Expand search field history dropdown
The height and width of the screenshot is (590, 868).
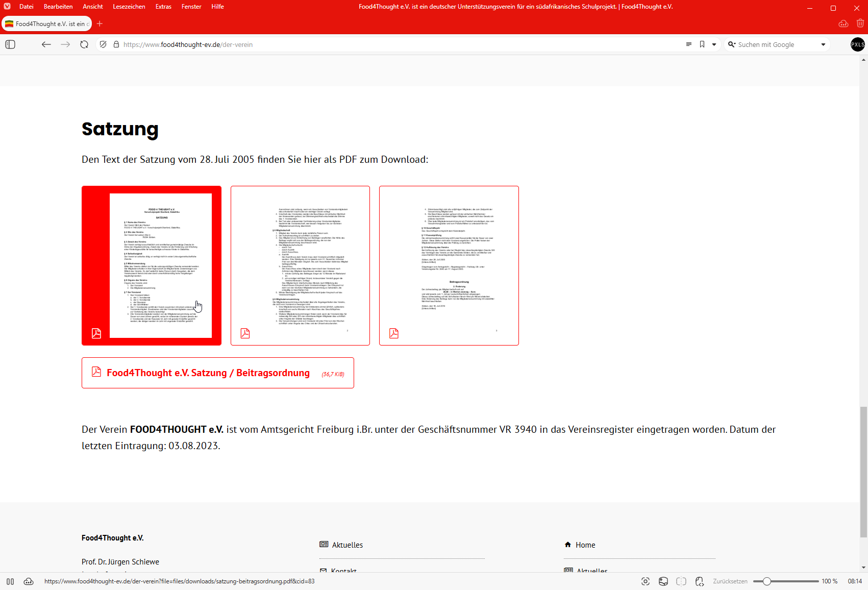(823, 44)
